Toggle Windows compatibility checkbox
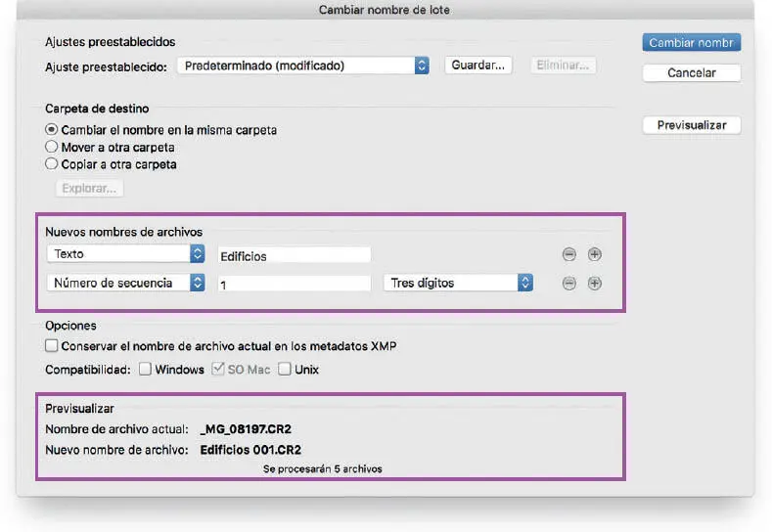This screenshot has width=772, height=532. tap(144, 370)
